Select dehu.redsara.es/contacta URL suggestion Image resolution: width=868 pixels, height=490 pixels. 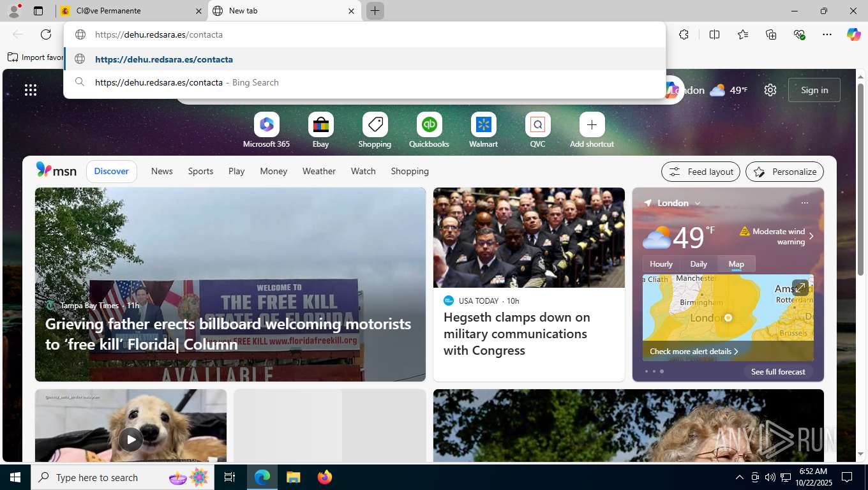[365, 59]
